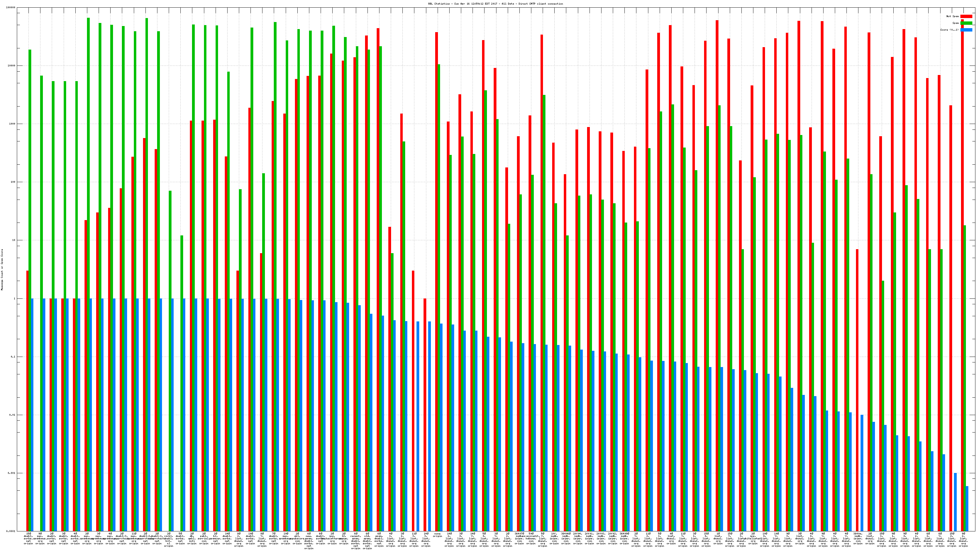Click the 100000 y-axis tick label
Screen dimensions: 980x551
point(11,8)
